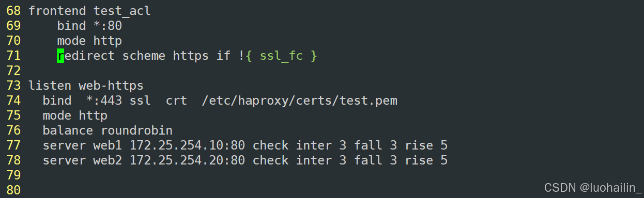Screen dimensions: 644x198
Task: Place cursor on 'frontend test_acl' text
Action: coord(89,10)
